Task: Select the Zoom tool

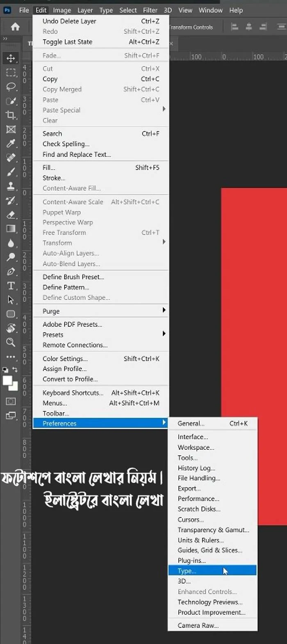Action: 11,342
